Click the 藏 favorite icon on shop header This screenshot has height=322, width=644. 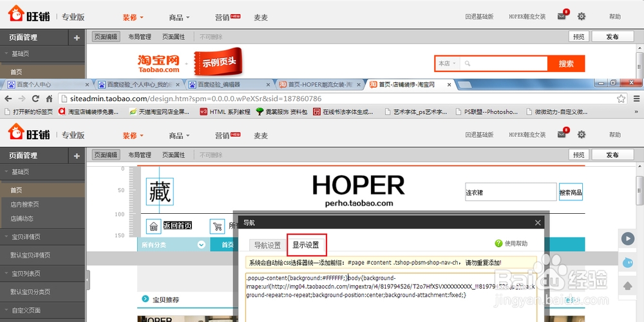click(160, 191)
